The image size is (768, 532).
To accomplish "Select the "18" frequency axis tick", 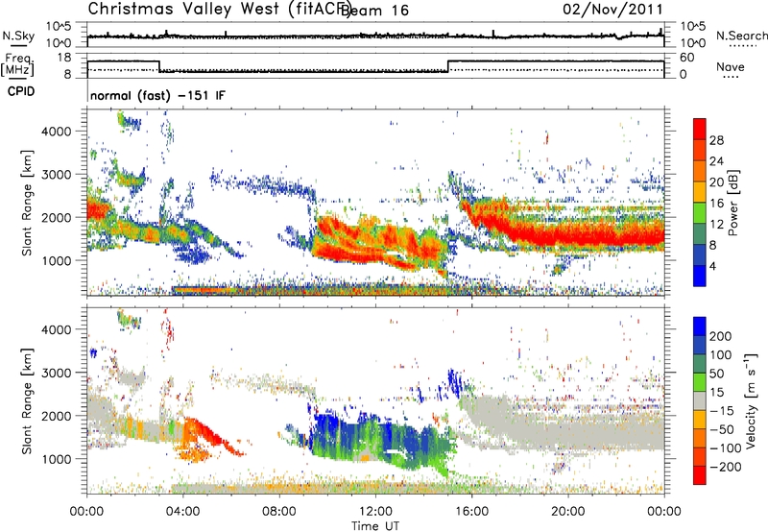I will pos(63,58).
